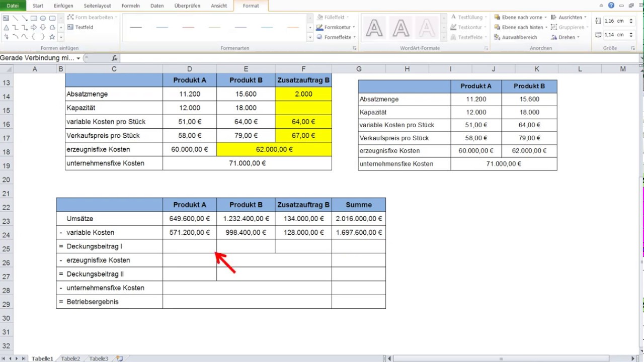The image size is (644, 362).
Task: Open Excel help
Action: coord(611,6)
